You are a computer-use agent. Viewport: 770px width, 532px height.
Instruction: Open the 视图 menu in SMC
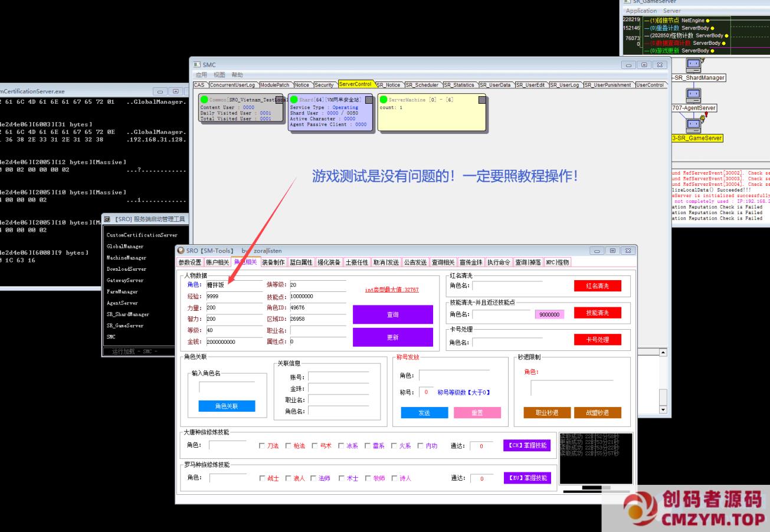(x=219, y=75)
